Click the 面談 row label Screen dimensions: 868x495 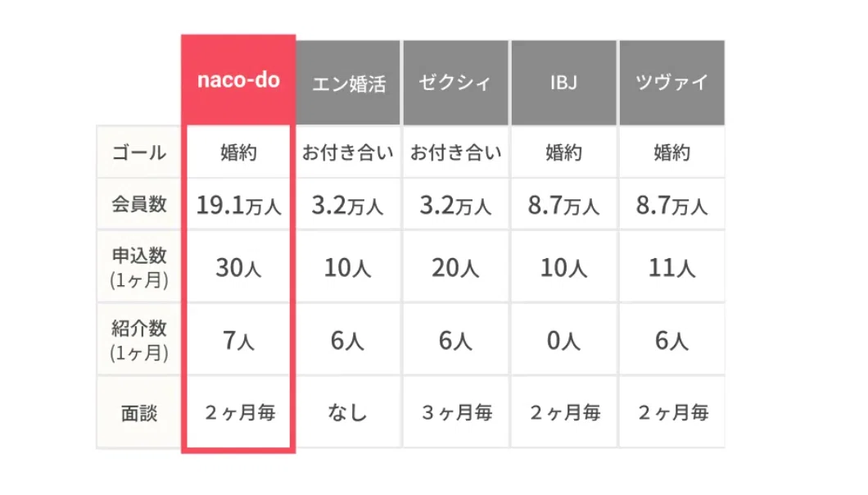(139, 412)
